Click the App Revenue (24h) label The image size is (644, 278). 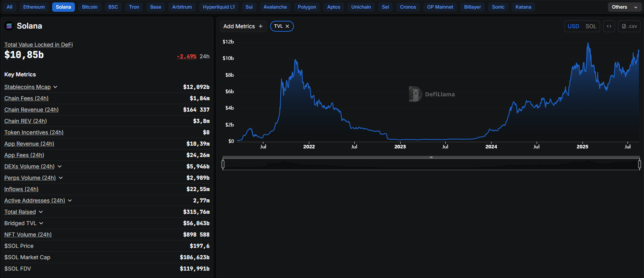29,144
